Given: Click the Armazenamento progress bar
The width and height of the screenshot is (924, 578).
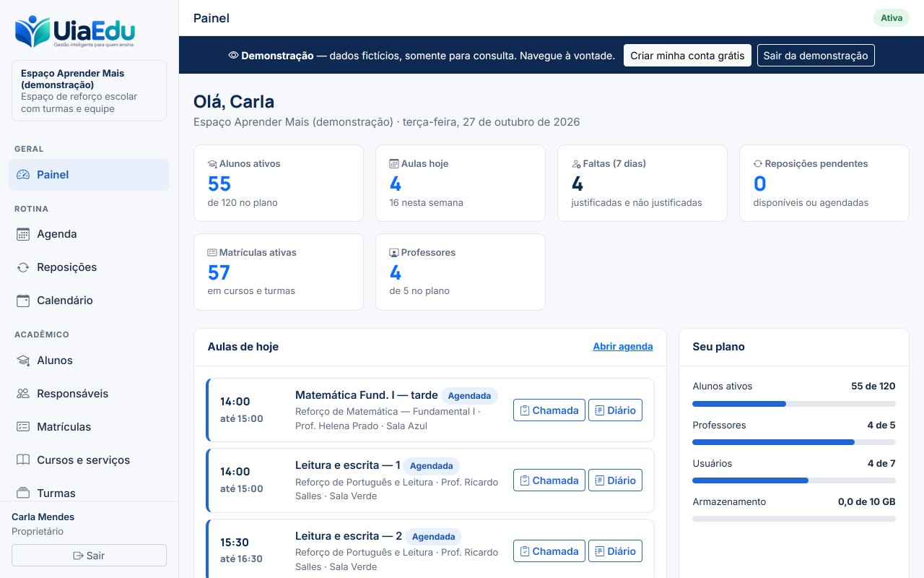Looking at the screenshot, I should (x=794, y=519).
